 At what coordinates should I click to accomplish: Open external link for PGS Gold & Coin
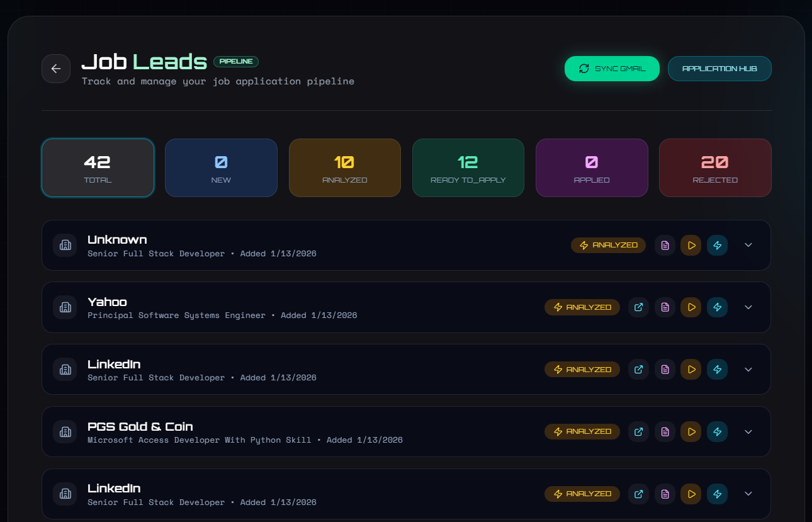tap(638, 432)
